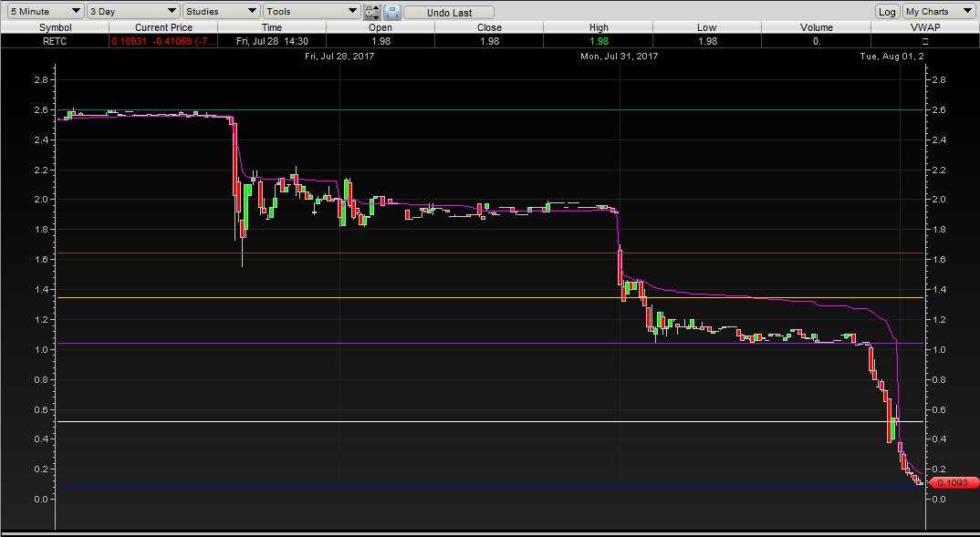
Task: Click the High column header
Action: tap(598, 27)
